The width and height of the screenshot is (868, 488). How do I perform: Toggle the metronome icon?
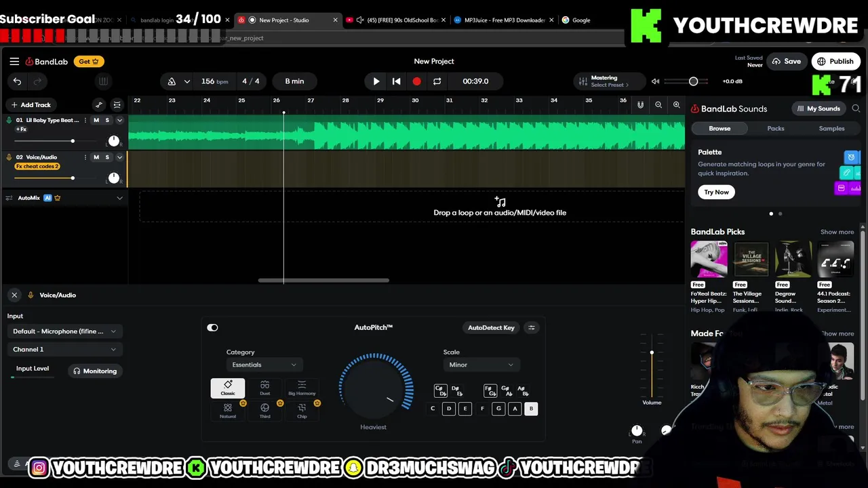(172, 81)
